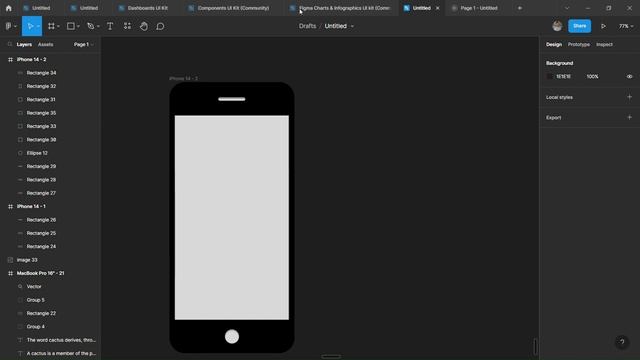This screenshot has height=360, width=640.
Task: Open Pen tool options dropdown arrow
Action: 98,27
